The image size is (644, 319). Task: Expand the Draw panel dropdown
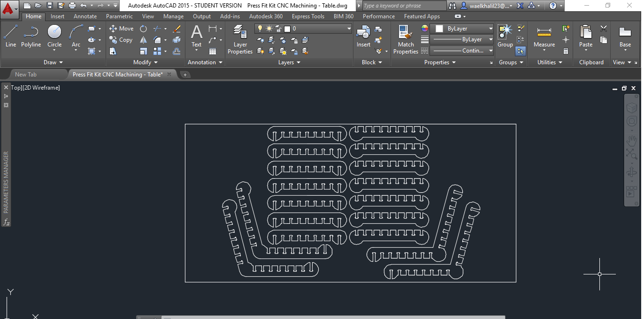click(x=53, y=62)
